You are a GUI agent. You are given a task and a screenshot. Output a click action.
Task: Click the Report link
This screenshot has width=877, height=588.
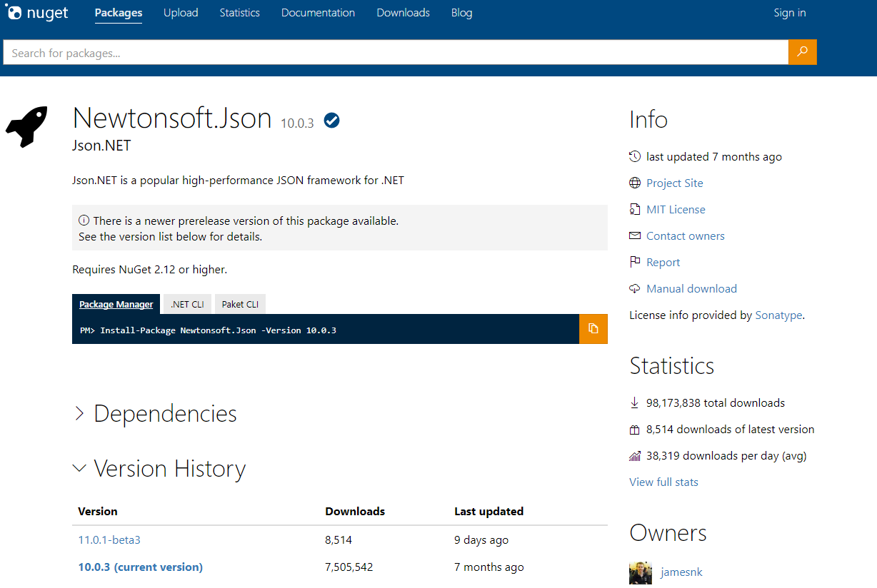point(663,262)
